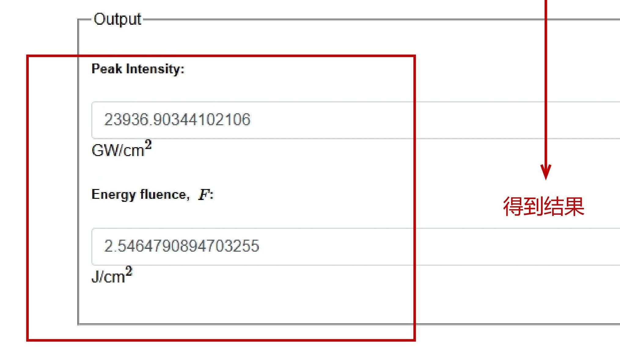Select the "Energy fluence, F:" label
This screenshot has height=364, width=620.
point(152,195)
